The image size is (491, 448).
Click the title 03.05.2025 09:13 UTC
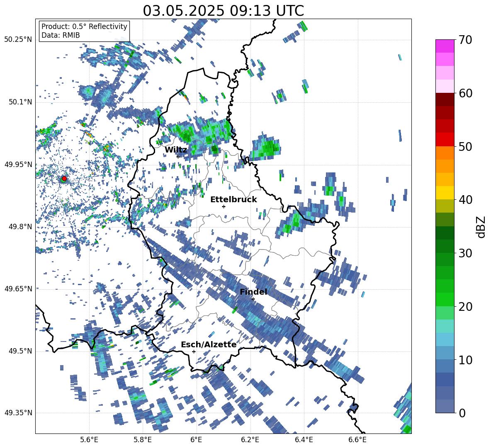(x=223, y=11)
